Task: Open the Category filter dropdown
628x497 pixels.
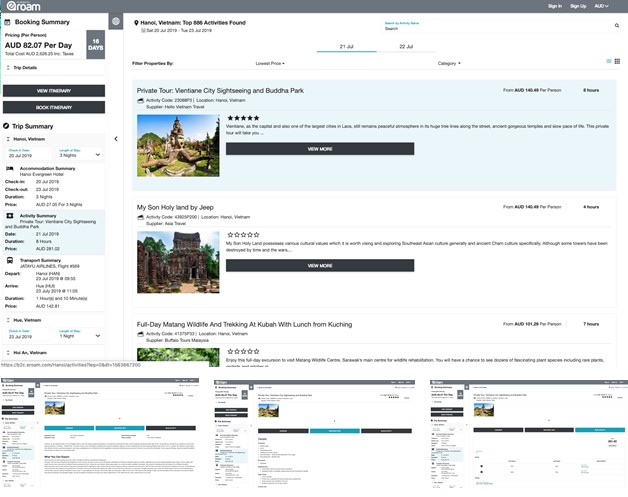Action: point(449,63)
